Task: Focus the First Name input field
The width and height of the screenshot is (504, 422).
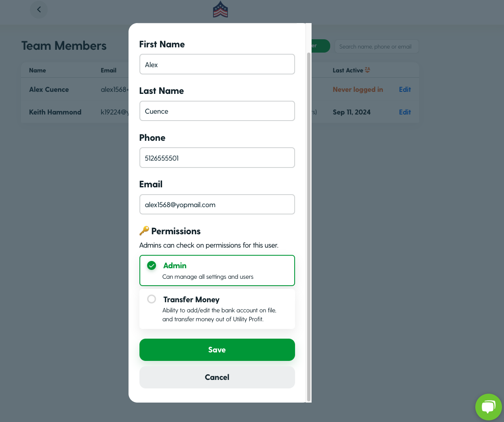Action: click(217, 64)
